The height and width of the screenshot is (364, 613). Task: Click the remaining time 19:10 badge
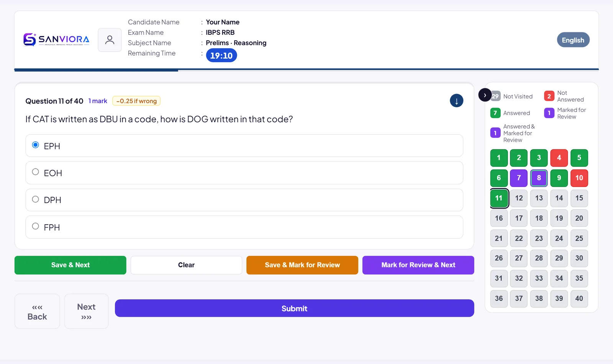221,56
